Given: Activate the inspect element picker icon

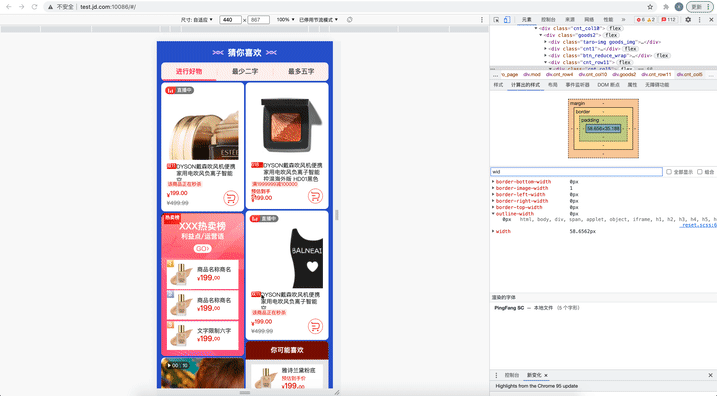Looking at the screenshot, I should coord(496,20).
